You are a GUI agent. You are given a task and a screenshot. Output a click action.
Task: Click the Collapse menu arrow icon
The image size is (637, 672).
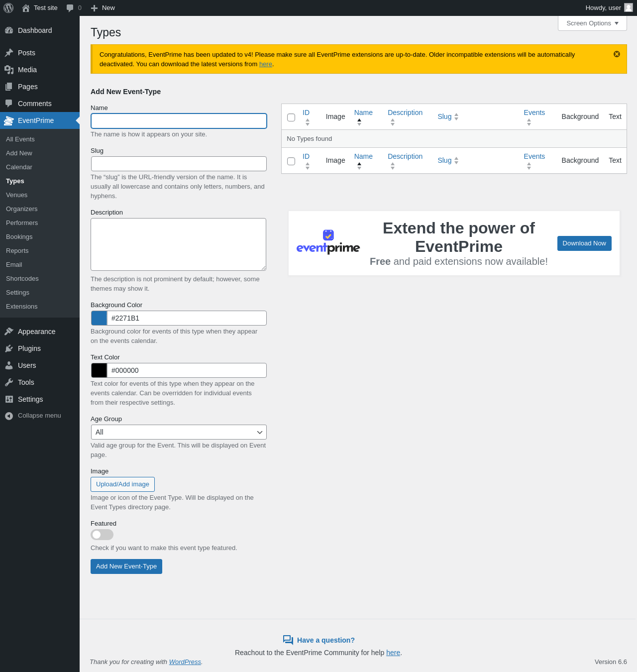pyautogui.click(x=9, y=416)
